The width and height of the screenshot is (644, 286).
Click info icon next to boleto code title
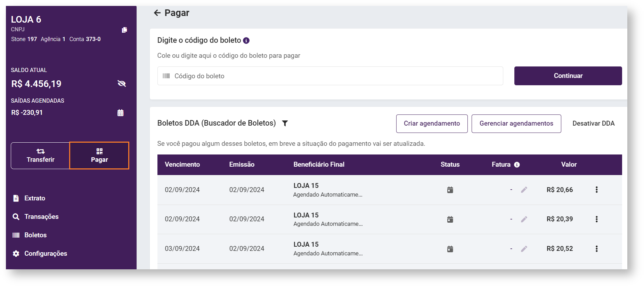pos(246,40)
